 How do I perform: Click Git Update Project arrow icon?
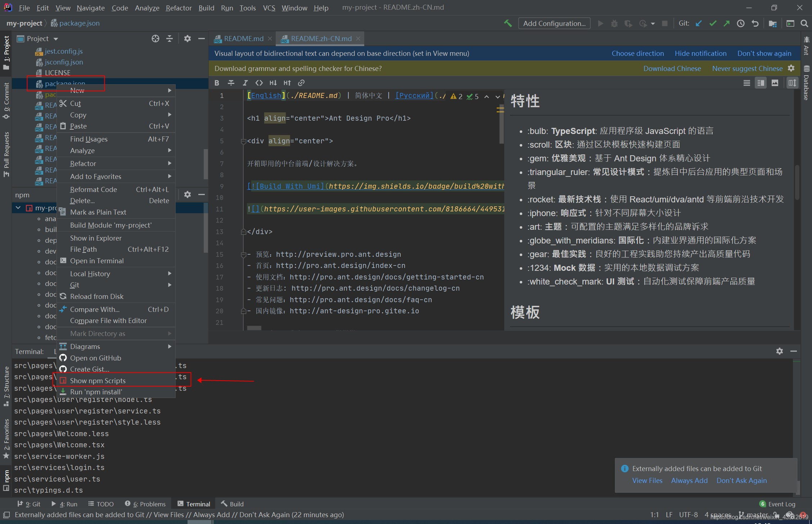click(699, 23)
